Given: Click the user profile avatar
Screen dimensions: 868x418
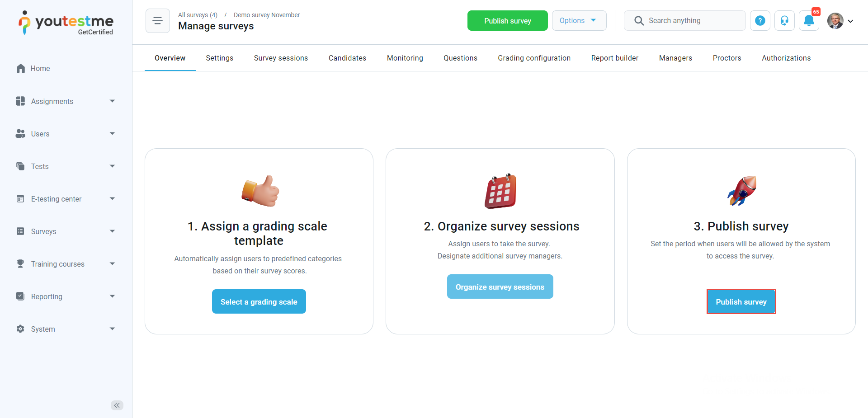Looking at the screenshot, I should point(835,21).
